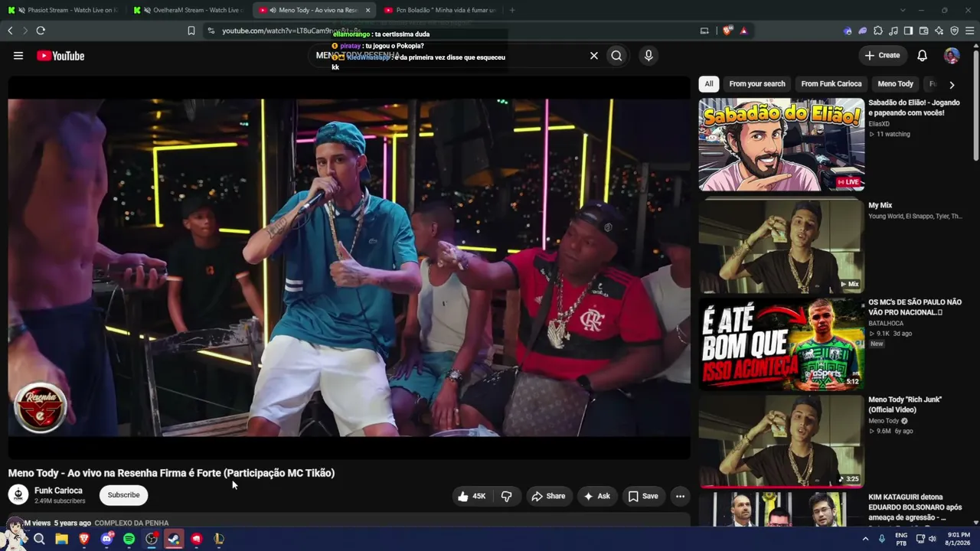The width and height of the screenshot is (980, 551).
Task: Run the search with the magnifier button
Action: pyautogui.click(x=616, y=56)
